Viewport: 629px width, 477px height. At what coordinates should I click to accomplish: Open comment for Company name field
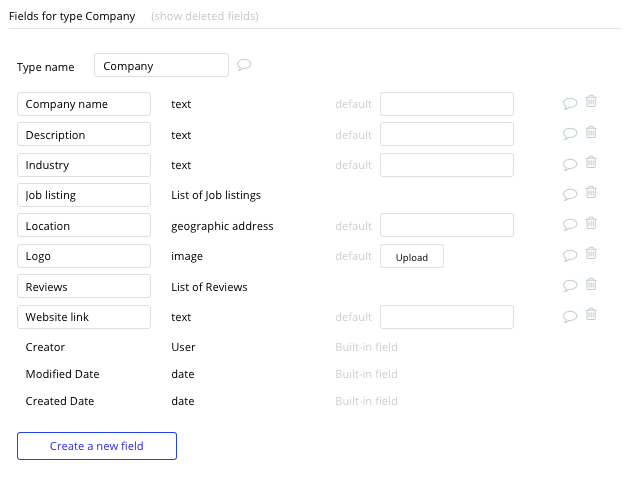[x=570, y=104]
